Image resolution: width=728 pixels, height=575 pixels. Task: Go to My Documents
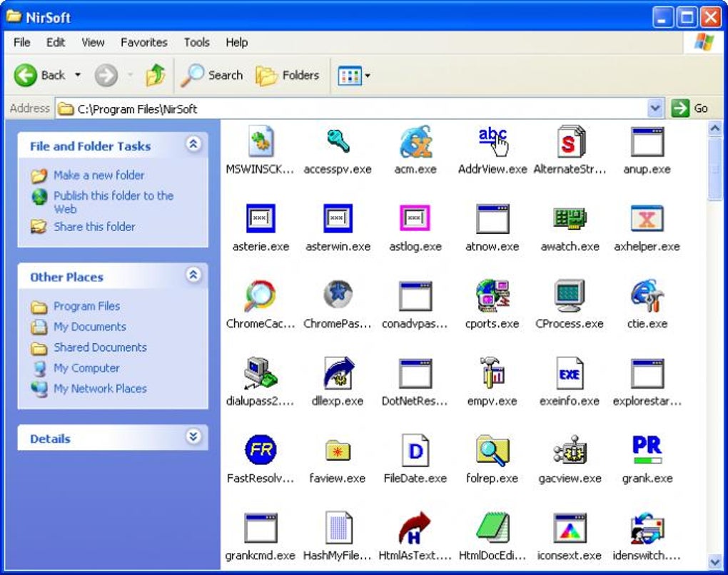(90, 327)
